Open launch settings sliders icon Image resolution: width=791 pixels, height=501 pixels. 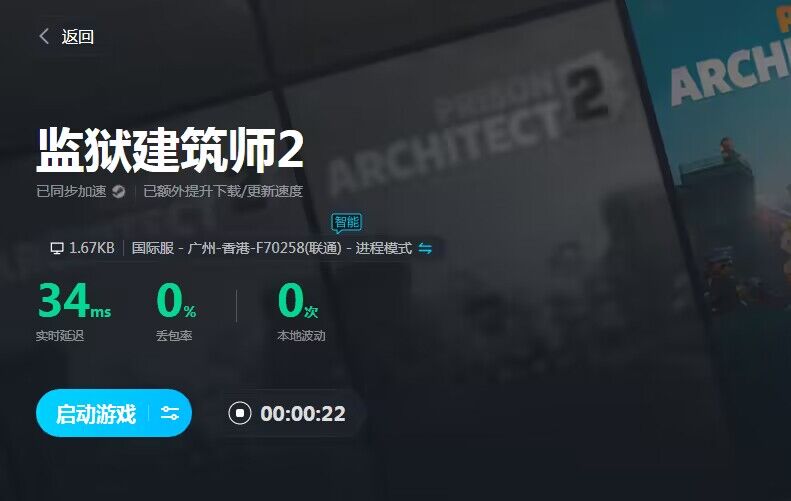(170, 414)
